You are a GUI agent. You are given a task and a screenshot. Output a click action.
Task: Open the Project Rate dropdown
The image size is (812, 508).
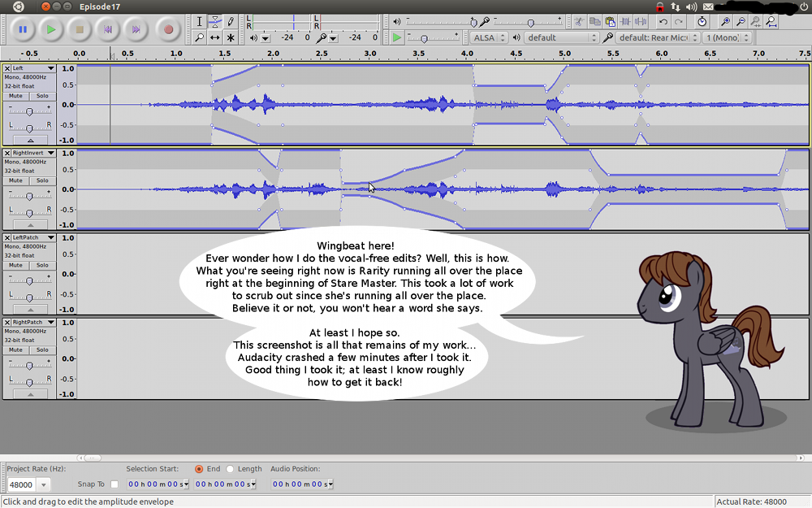(44, 484)
